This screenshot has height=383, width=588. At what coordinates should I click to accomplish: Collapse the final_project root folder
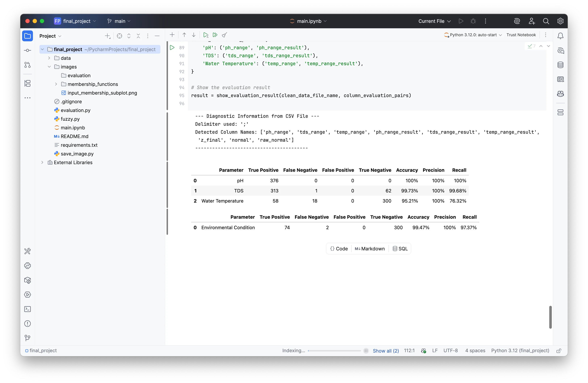(x=43, y=49)
